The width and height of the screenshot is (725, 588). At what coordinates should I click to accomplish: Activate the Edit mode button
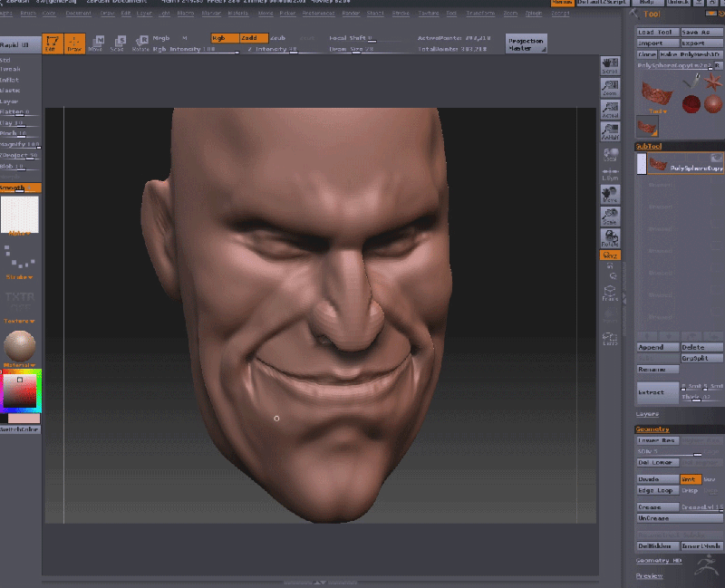[53, 43]
